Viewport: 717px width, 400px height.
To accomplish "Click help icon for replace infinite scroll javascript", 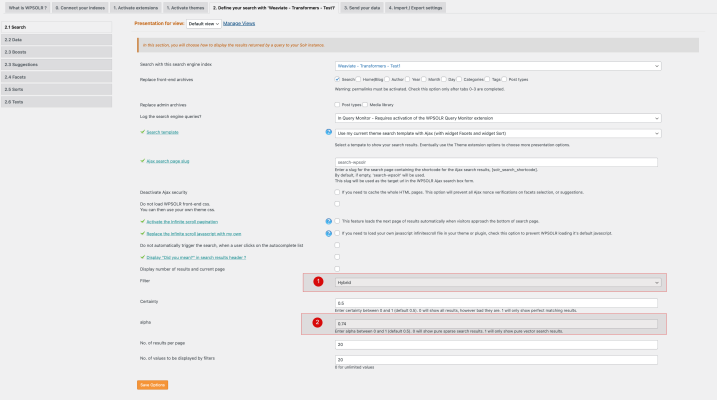I will (x=328, y=233).
